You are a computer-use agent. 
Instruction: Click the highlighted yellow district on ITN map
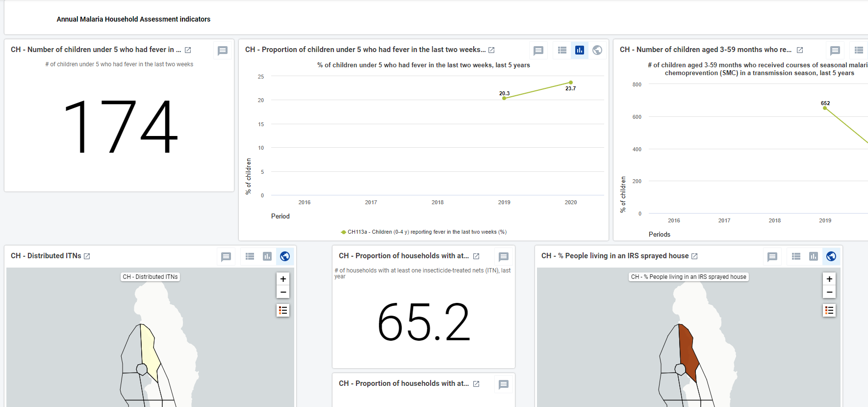point(150,351)
